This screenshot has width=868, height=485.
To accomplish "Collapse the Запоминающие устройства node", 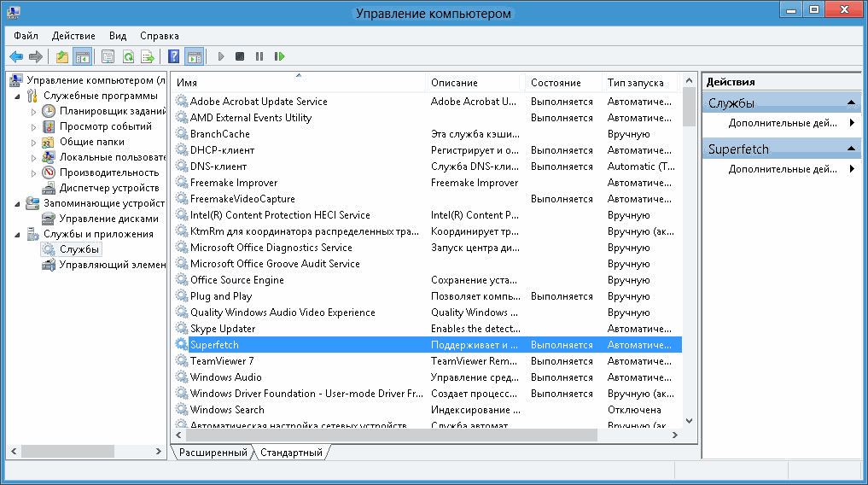I will click(17, 204).
